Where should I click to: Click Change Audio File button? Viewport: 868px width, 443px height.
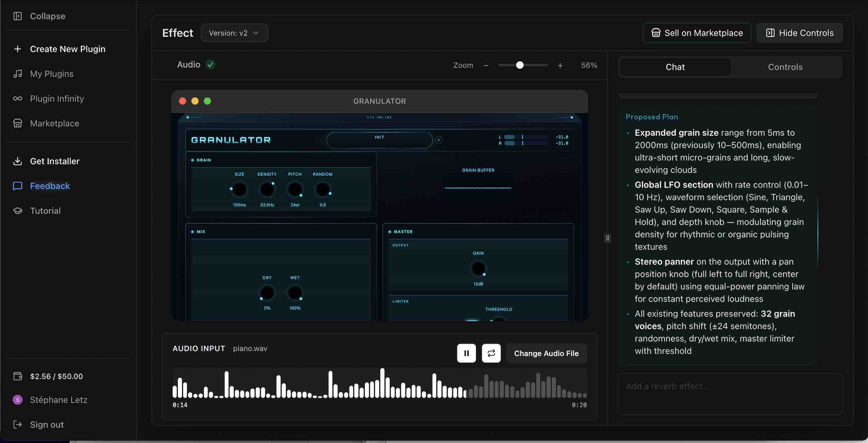546,353
